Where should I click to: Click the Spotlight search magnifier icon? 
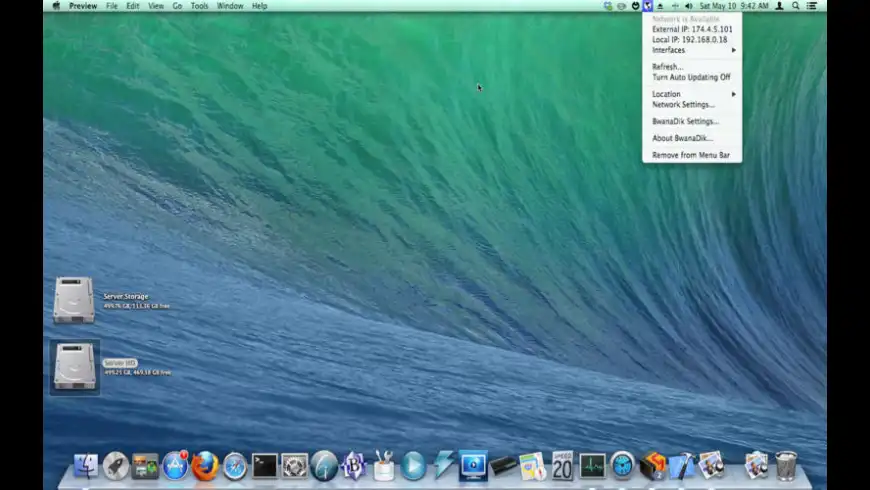[x=795, y=6]
